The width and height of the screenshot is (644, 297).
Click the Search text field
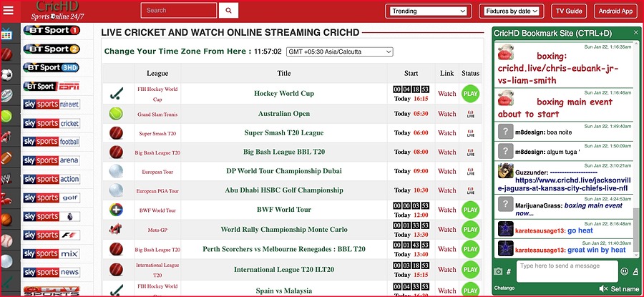[x=179, y=10]
